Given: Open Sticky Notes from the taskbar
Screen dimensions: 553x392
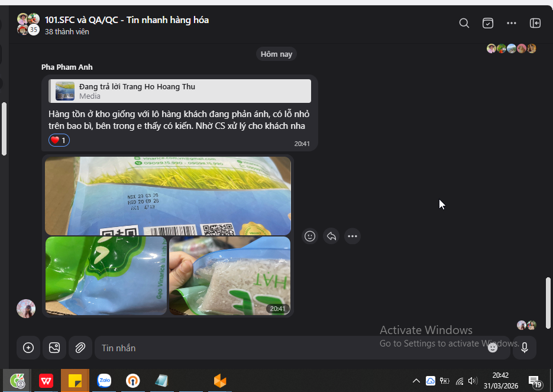Looking at the screenshot, I should [75, 381].
